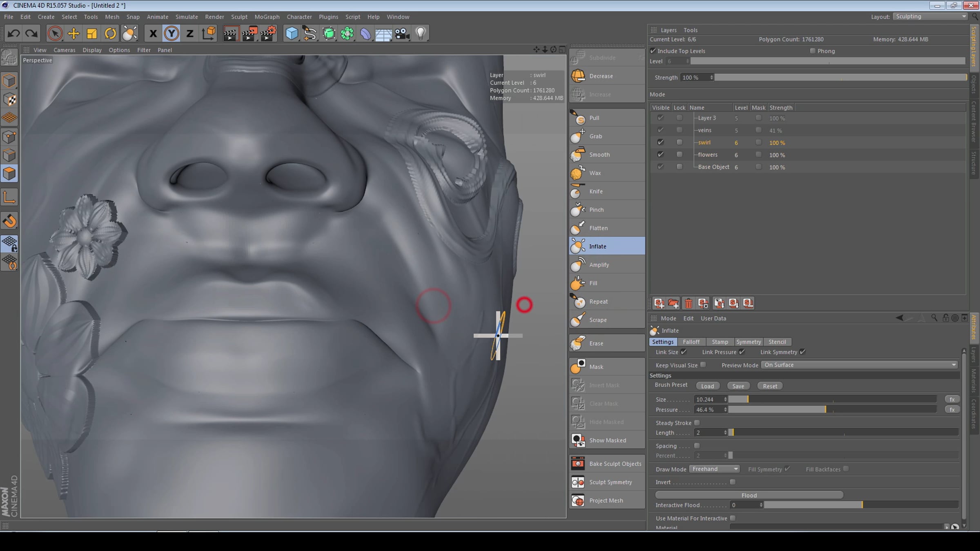Select the Flatten sculpt brush

point(607,228)
